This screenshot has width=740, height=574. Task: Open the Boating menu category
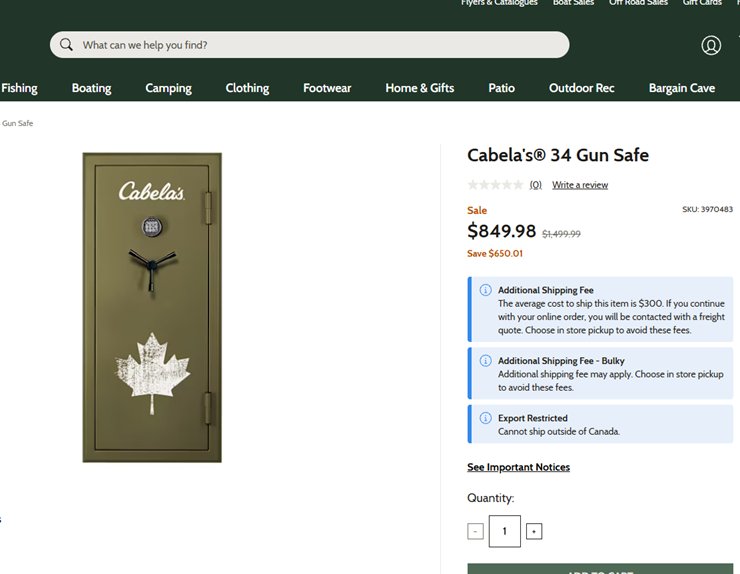(92, 88)
